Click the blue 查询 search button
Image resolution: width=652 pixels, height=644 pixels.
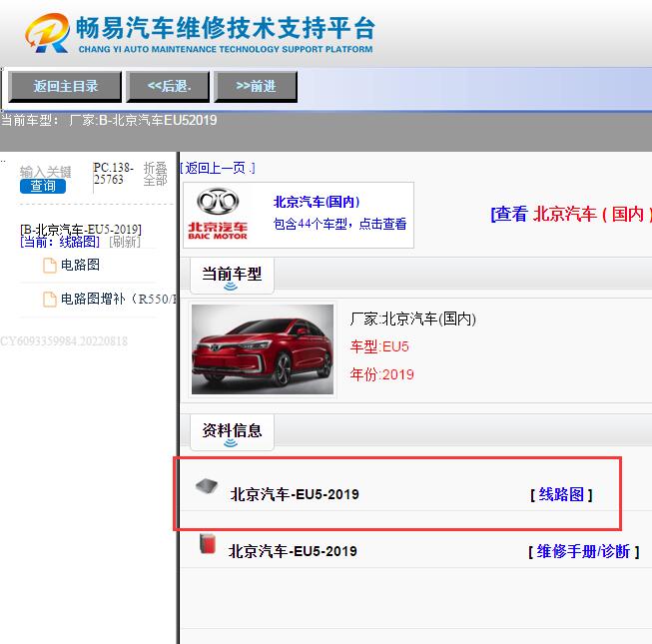tap(43, 186)
